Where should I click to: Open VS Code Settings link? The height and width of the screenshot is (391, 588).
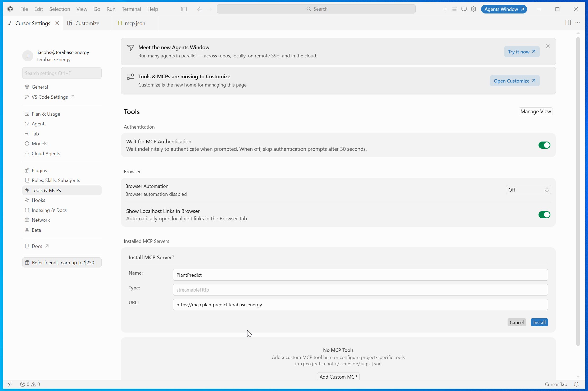[62, 97]
